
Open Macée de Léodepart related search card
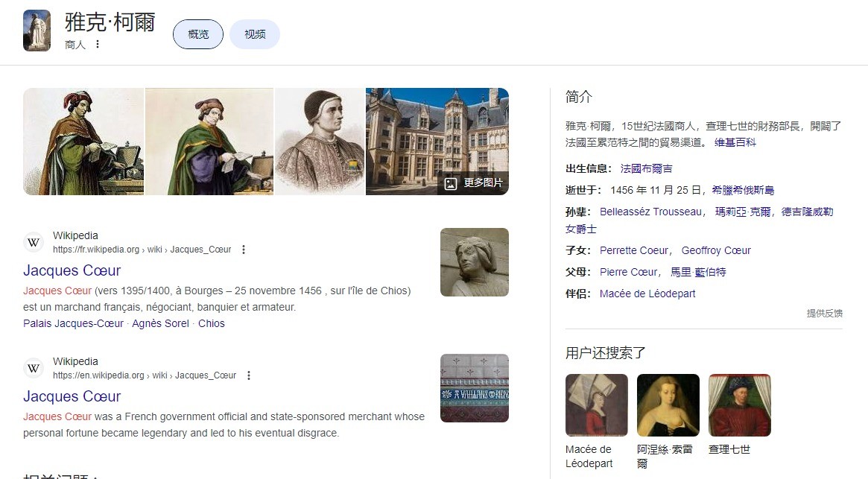pos(597,422)
